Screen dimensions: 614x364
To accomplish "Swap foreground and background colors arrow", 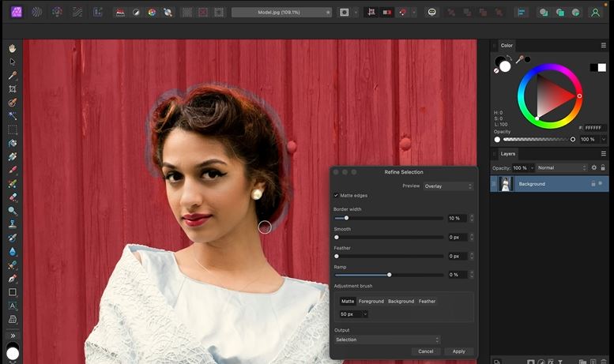I will 509,58.
